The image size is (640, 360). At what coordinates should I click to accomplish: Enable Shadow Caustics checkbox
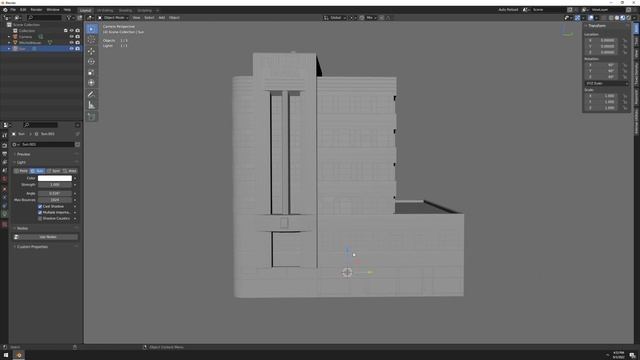point(40,219)
